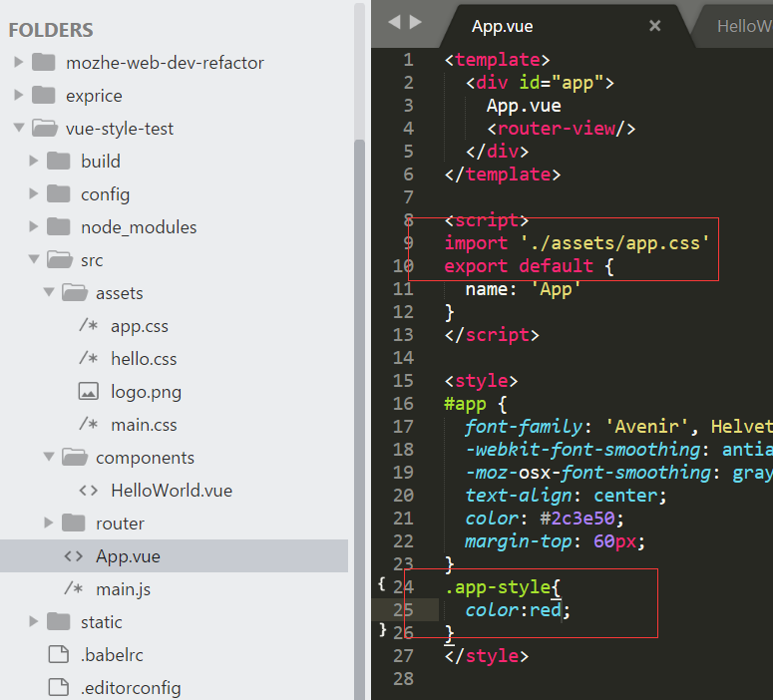Click the app.css file type icon

coord(89,325)
